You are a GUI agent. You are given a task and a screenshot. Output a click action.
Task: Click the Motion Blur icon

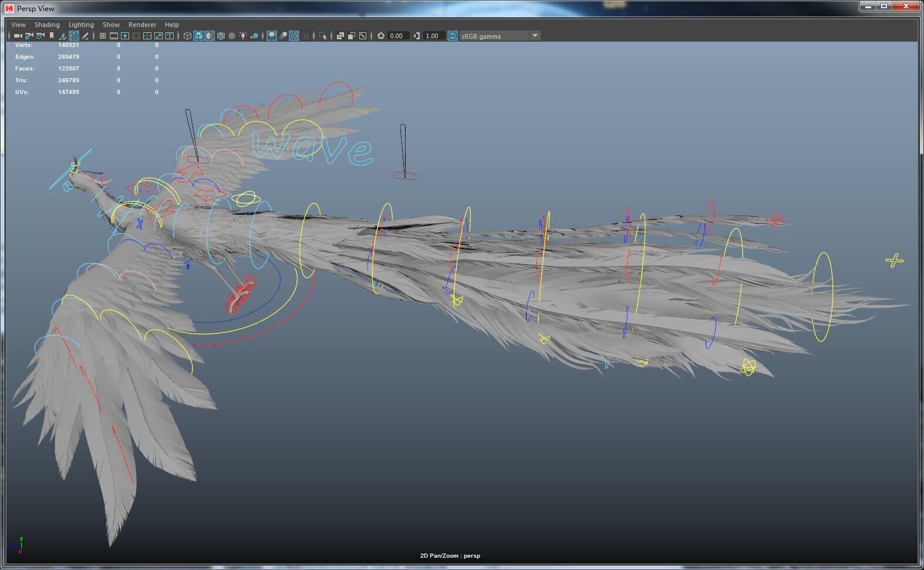[283, 36]
